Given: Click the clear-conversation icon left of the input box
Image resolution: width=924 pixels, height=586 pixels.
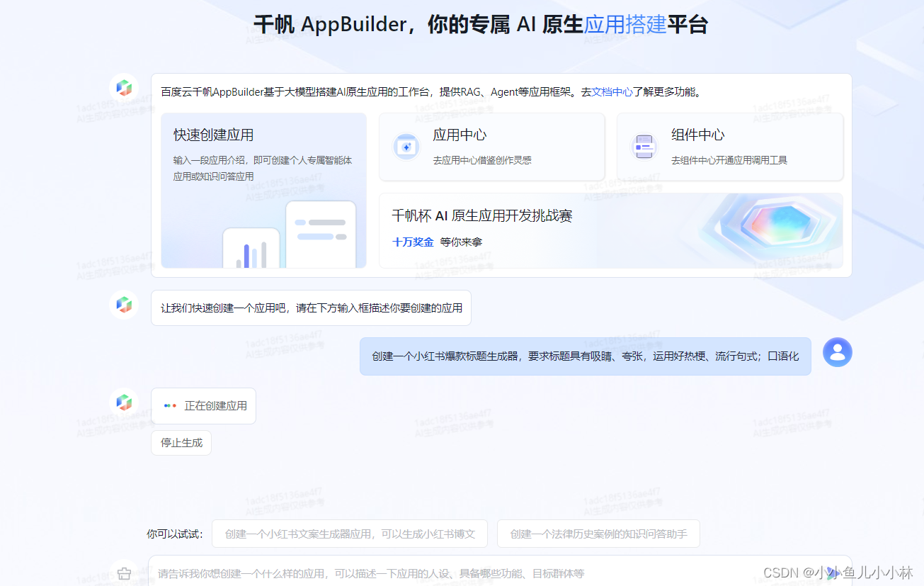Looking at the screenshot, I should (125, 573).
